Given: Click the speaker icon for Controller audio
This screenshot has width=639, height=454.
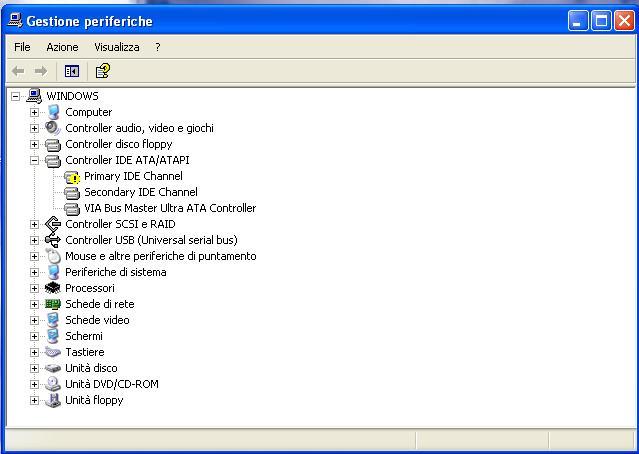Looking at the screenshot, I should [x=53, y=128].
